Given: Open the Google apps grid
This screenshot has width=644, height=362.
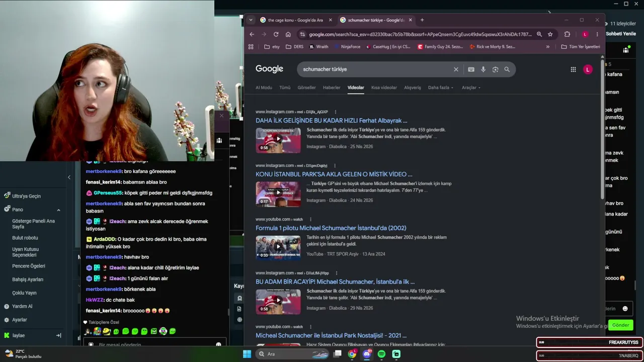Looking at the screenshot, I should coord(573,69).
